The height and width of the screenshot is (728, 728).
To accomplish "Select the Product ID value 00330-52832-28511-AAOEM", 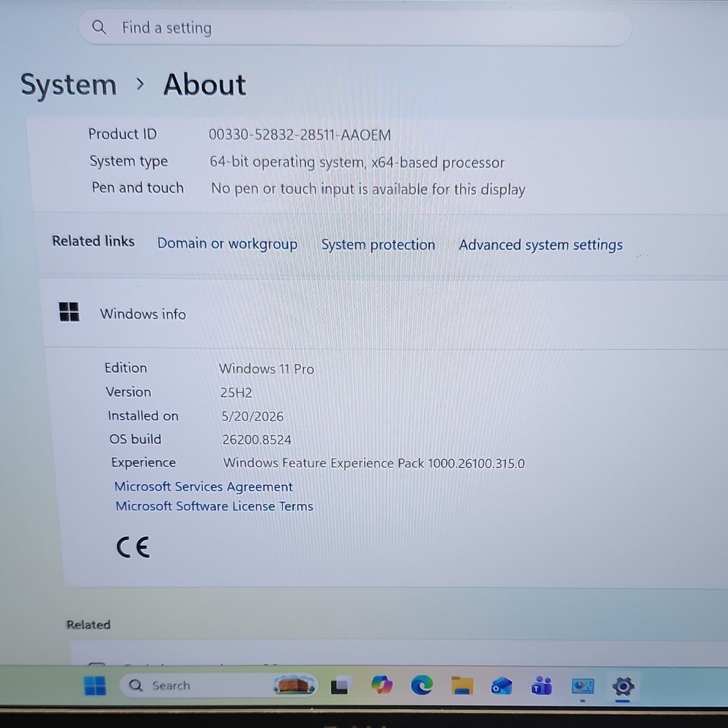I will pos(299,135).
